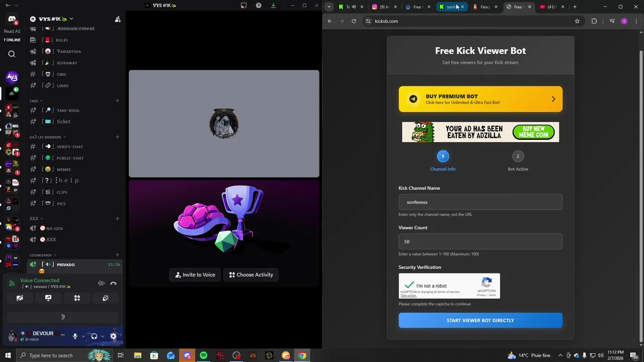Open Discord server search magnifier icon
Viewport: 644px width, 362px height.
(12, 54)
